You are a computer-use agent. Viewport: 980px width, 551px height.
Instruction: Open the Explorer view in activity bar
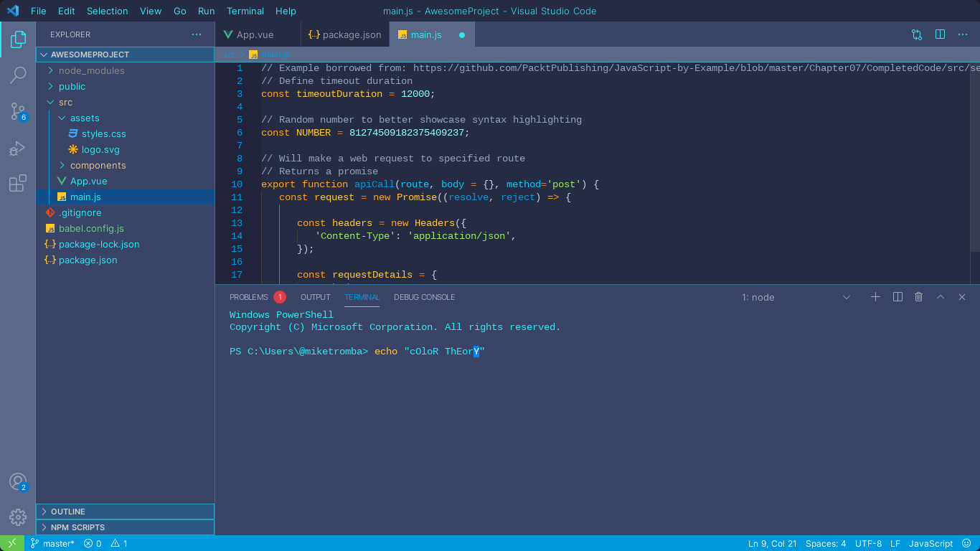[18, 39]
